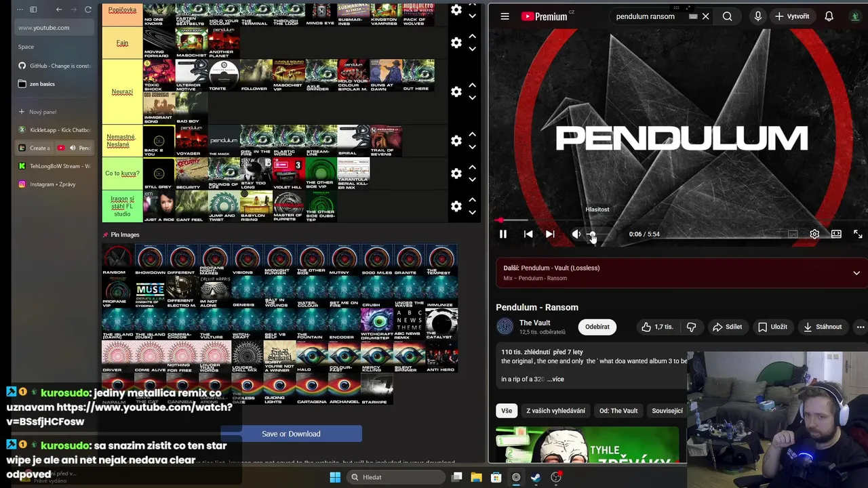868x488 pixels.
Task: Download video with Stáhnout button
Action: pyautogui.click(x=822, y=327)
